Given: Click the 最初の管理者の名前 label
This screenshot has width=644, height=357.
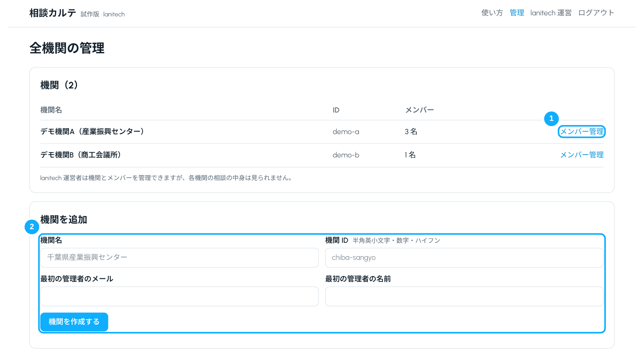Looking at the screenshot, I should click(358, 279).
